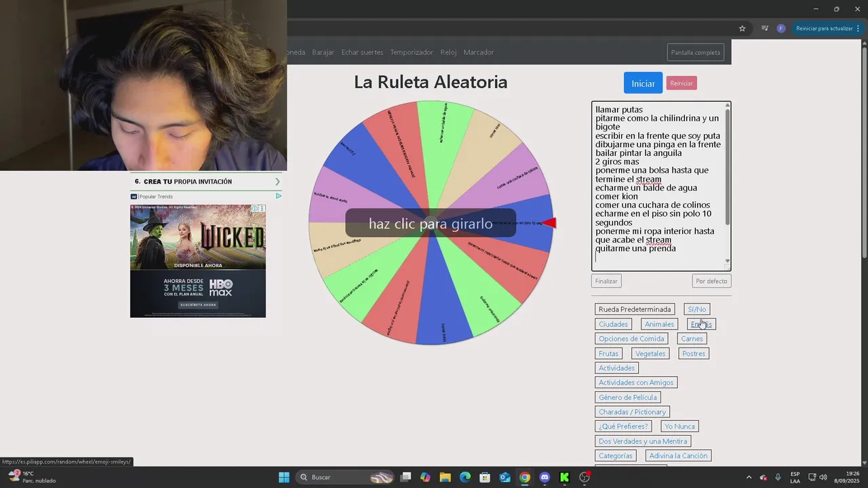Image resolution: width=868 pixels, height=488 pixels.
Task: Open Task View from the taskbar
Action: [406, 477]
